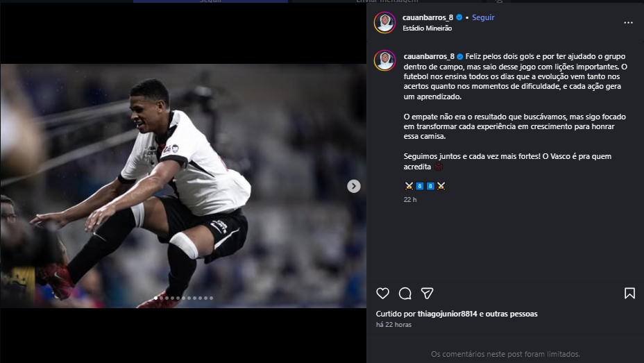
Task: Go to next photo with arrow button
Action: pos(354,186)
